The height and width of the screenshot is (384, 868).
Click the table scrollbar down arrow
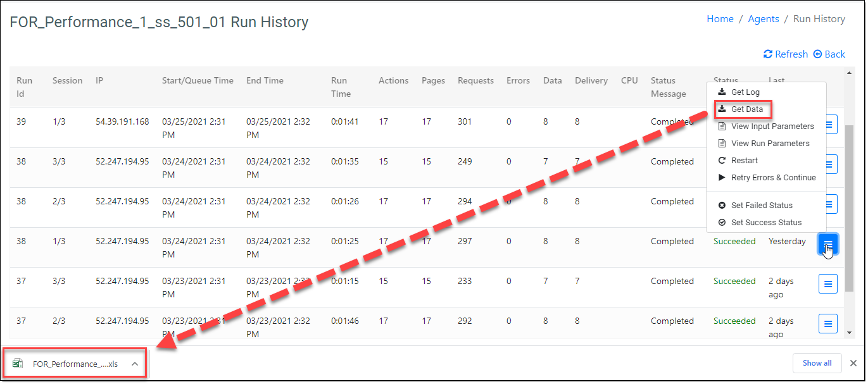click(x=850, y=331)
